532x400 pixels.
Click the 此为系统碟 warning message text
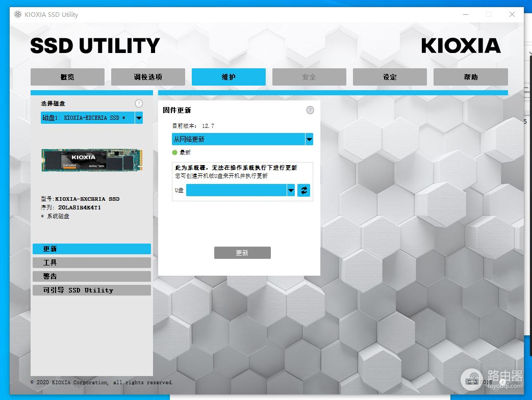click(236, 168)
